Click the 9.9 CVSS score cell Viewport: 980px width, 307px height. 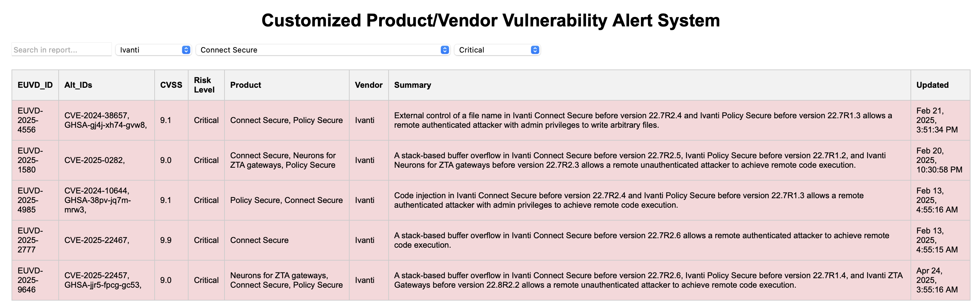point(166,240)
